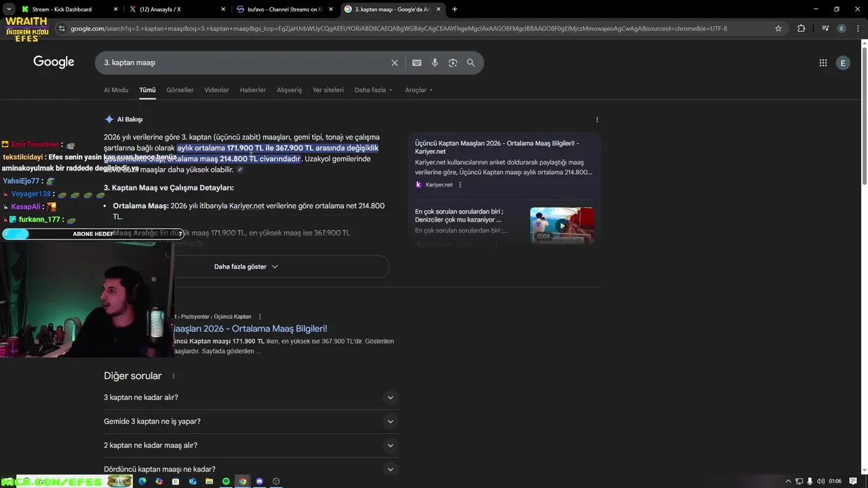Bookmark this page with the star icon
Screen dimensions: 868x488
click(778, 28)
